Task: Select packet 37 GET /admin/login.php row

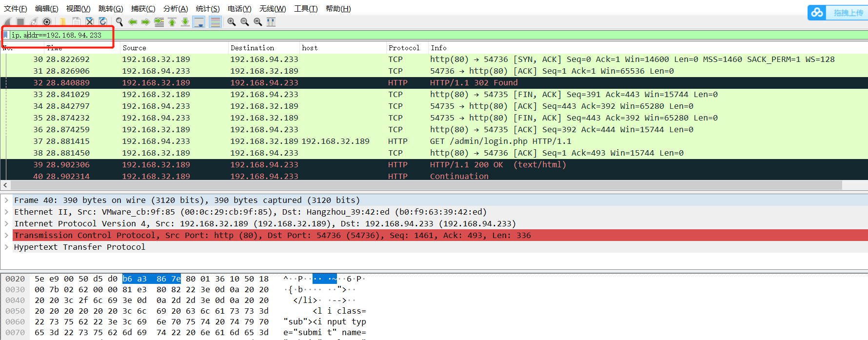Action: click(434, 141)
